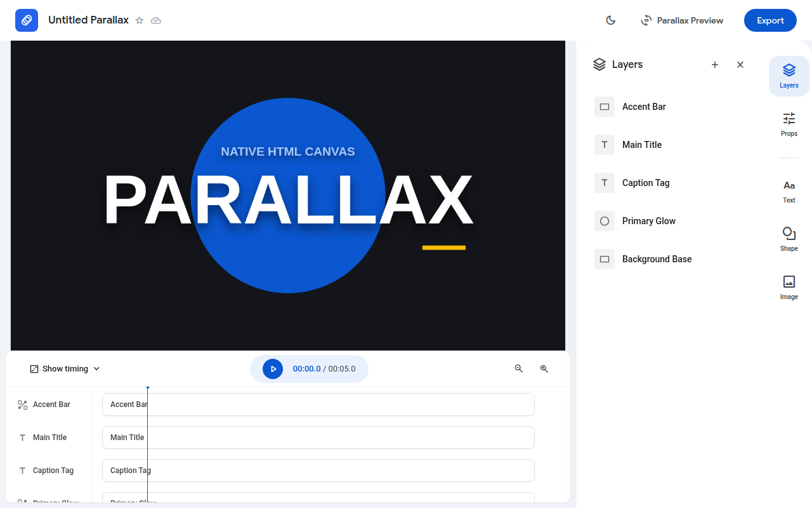
Task: Select Caption Tag layer in panel
Action: [671, 183]
